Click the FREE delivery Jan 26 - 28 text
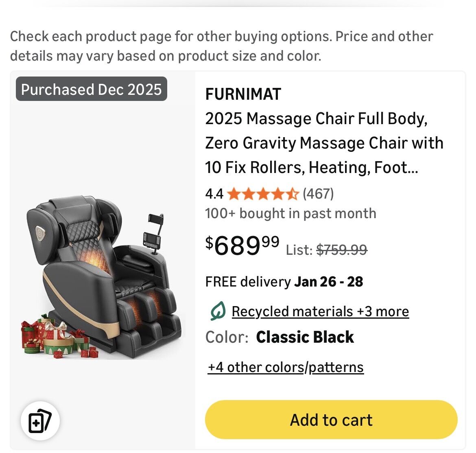The width and height of the screenshot is (476, 453). [284, 282]
